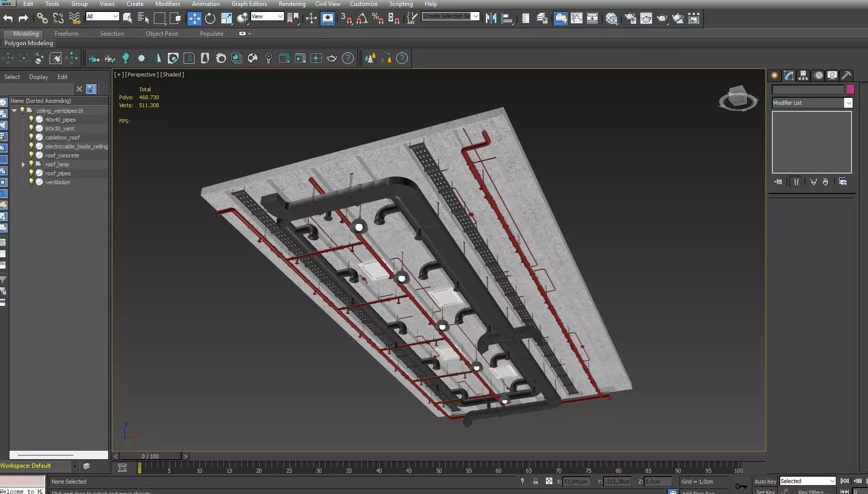The image size is (868, 494).
Task: Toggle Percent Snap
Action: [378, 18]
